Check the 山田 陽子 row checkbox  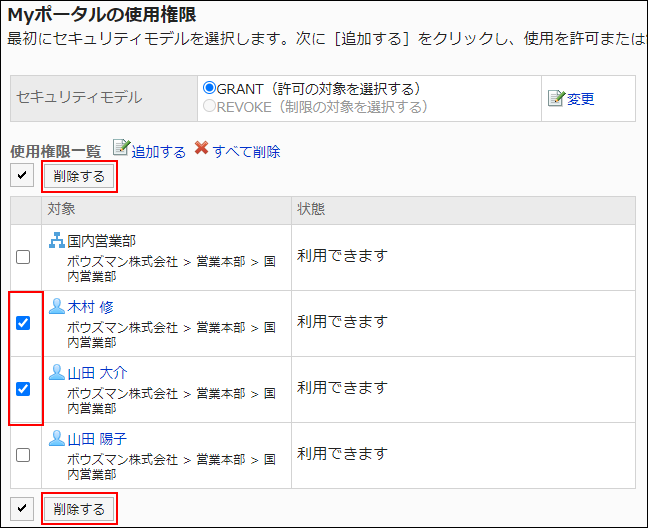tap(23, 455)
